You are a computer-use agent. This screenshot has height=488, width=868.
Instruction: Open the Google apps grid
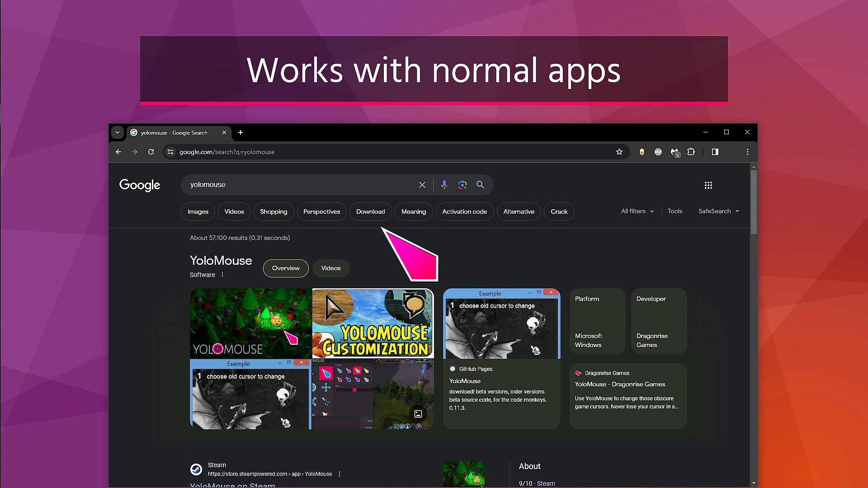click(x=708, y=185)
